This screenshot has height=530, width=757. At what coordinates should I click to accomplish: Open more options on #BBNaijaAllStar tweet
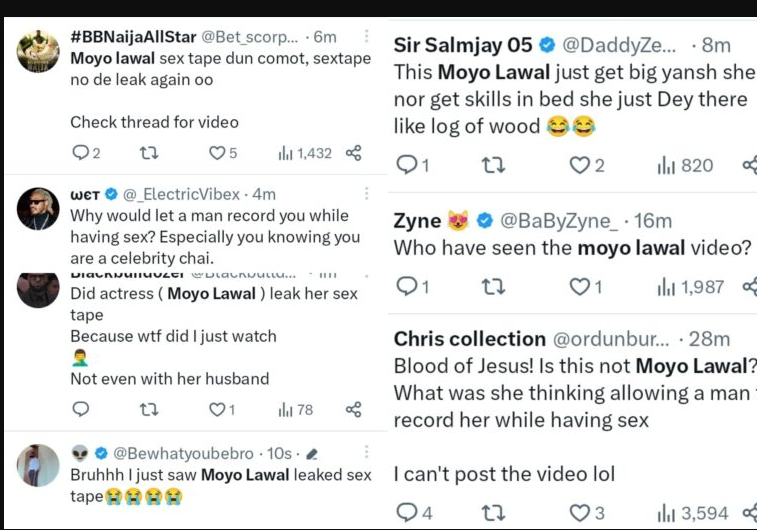click(x=366, y=37)
